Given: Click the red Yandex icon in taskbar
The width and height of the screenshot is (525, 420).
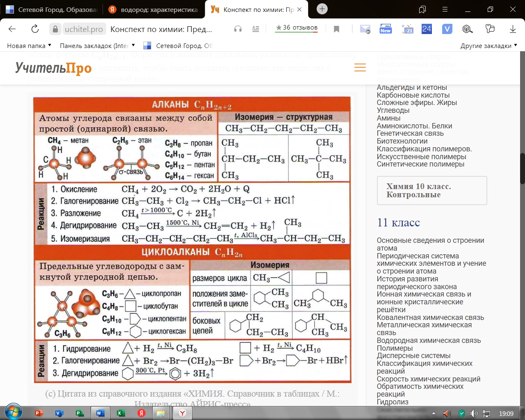Looking at the screenshot, I should (x=141, y=413).
